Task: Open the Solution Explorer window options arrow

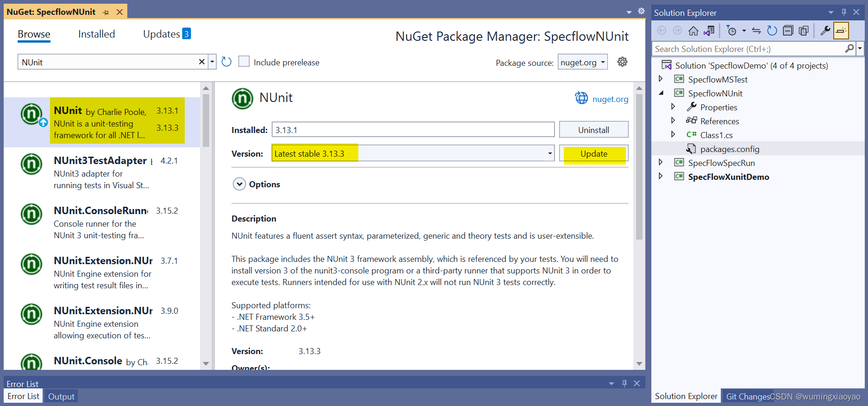Action: click(x=831, y=13)
